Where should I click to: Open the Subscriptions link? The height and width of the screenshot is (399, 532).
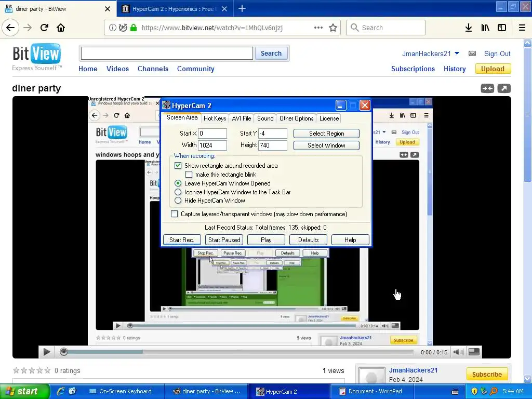tap(413, 69)
